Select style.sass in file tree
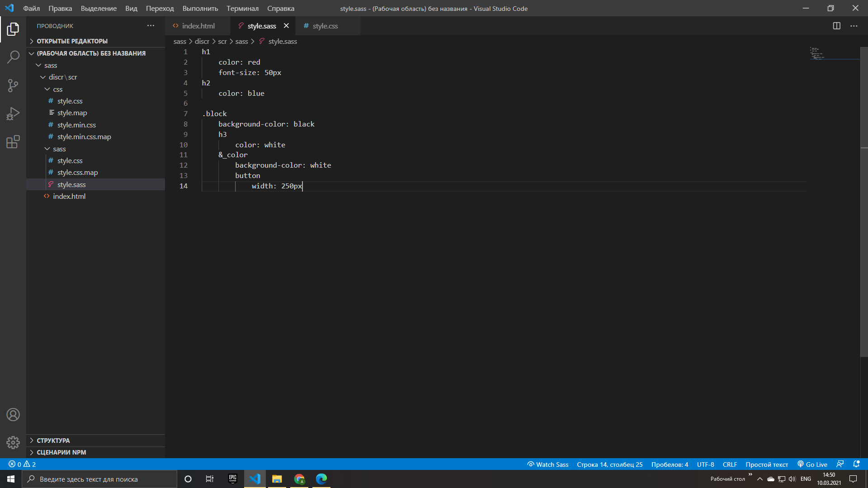This screenshot has height=488, width=868. coord(95,185)
